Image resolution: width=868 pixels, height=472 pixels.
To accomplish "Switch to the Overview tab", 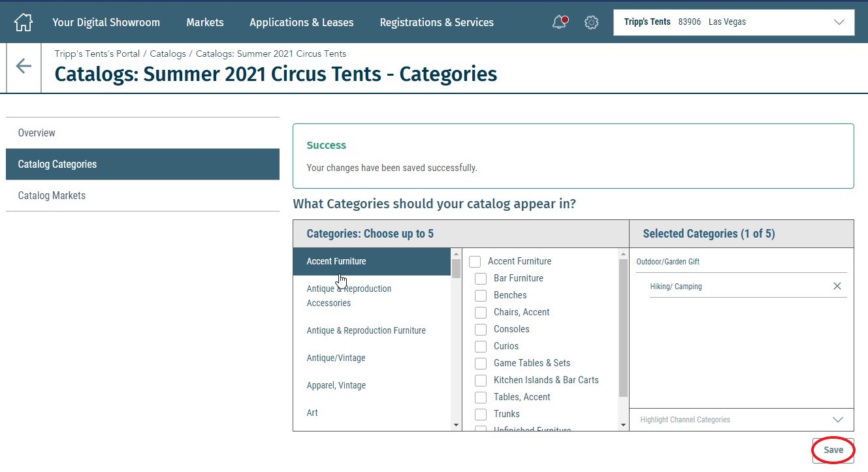I will pyautogui.click(x=37, y=133).
